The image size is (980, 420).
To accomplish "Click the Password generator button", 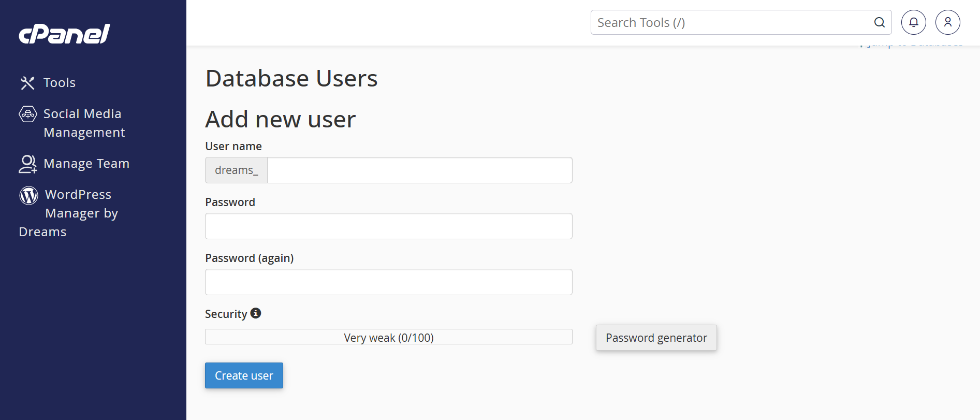I will (656, 338).
